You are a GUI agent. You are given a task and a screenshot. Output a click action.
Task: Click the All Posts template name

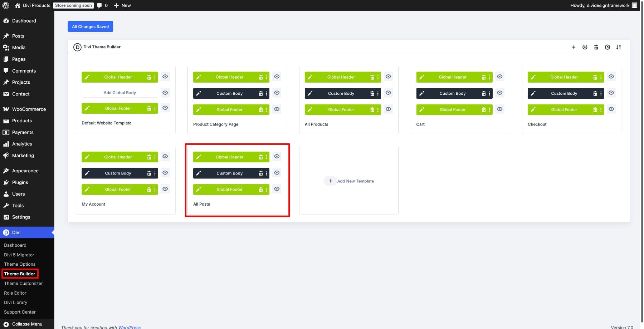201,204
